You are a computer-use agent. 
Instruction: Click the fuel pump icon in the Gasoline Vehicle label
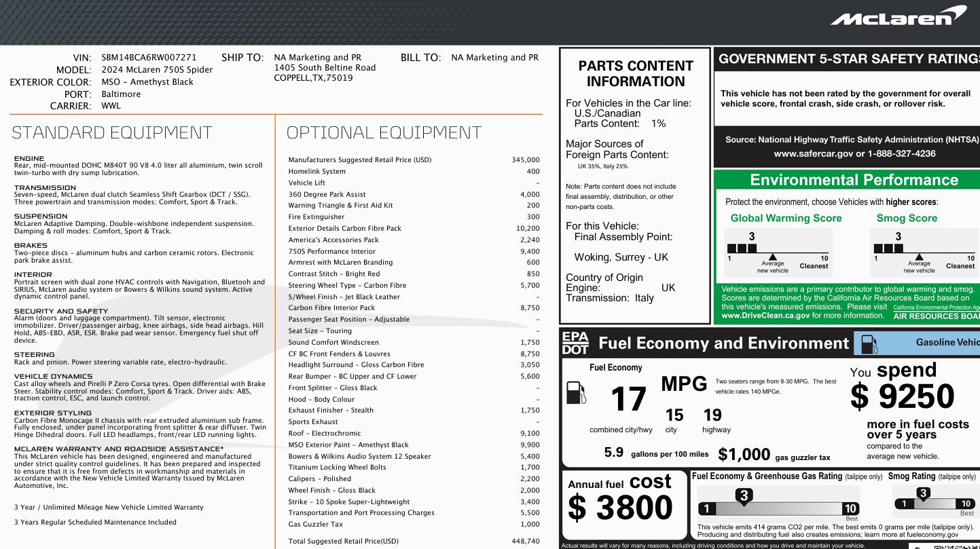(870, 343)
